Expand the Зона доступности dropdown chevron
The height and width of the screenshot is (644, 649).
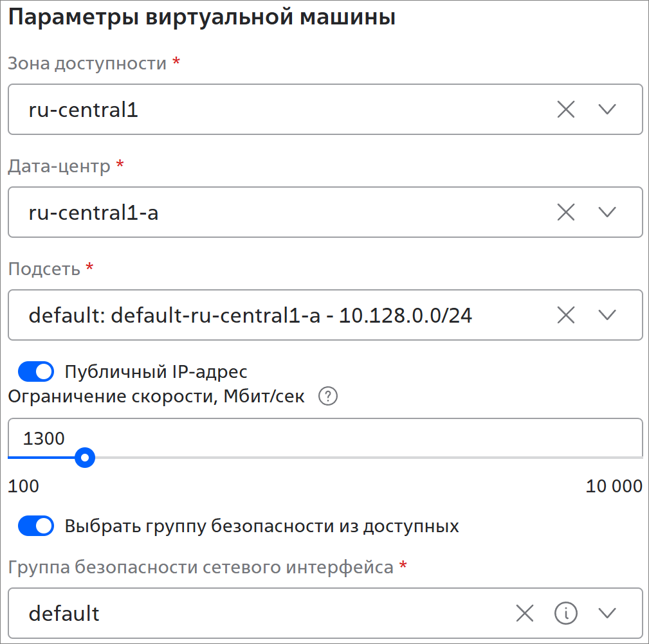click(607, 109)
